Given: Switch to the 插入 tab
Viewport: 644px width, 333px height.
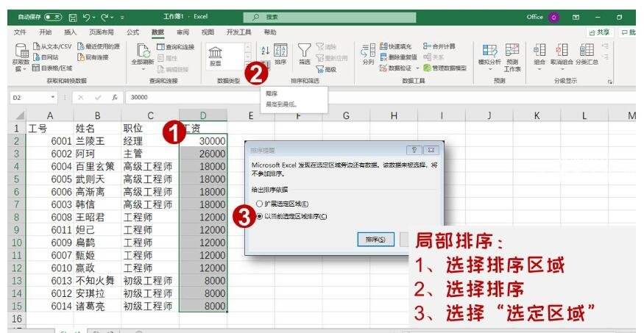Looking at the screenshot, I should (x=70, y=32).
